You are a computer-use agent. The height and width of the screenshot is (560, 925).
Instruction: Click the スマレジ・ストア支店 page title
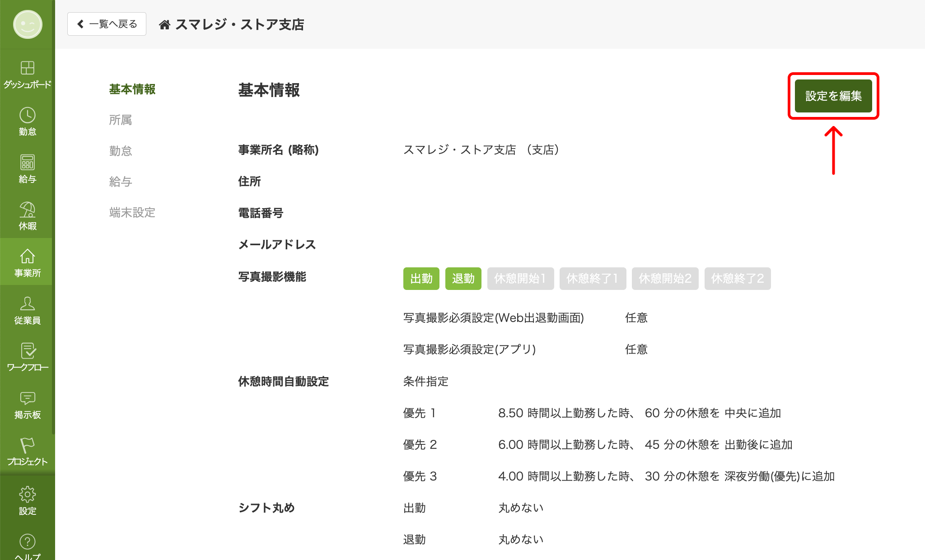[240, 24]
